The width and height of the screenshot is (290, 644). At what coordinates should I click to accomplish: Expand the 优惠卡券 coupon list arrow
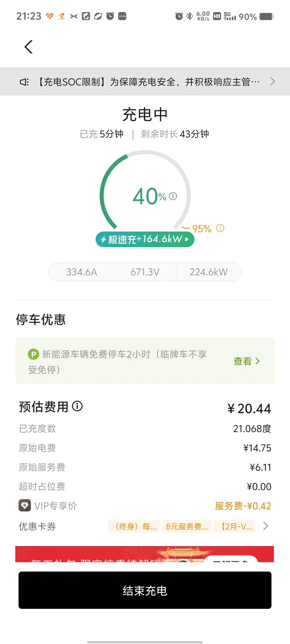tap(266, 526)
